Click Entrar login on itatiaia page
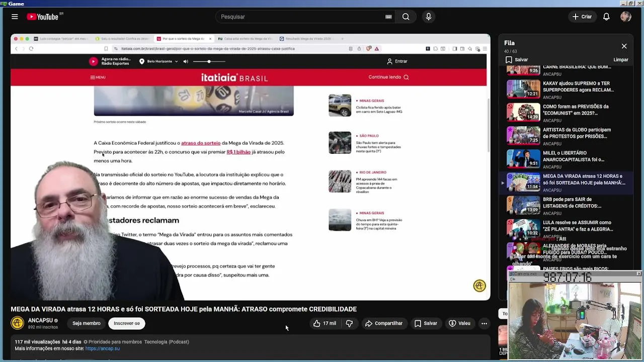 point(397,61)
